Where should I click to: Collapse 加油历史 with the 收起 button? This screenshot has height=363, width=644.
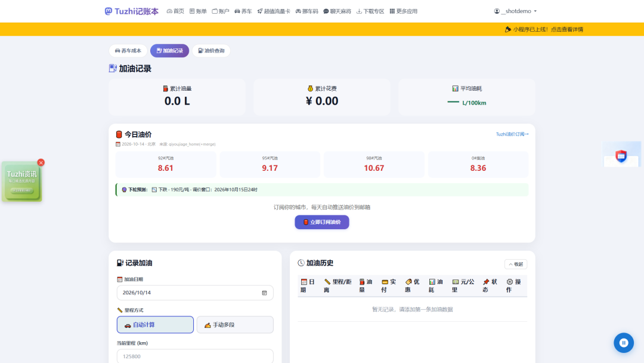516,264
